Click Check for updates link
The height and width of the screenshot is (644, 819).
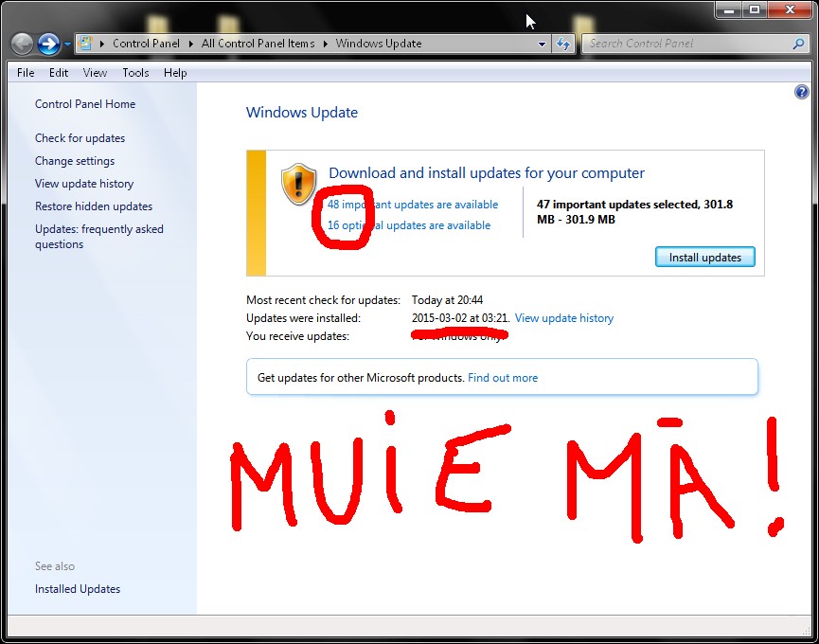pos(80,138)
